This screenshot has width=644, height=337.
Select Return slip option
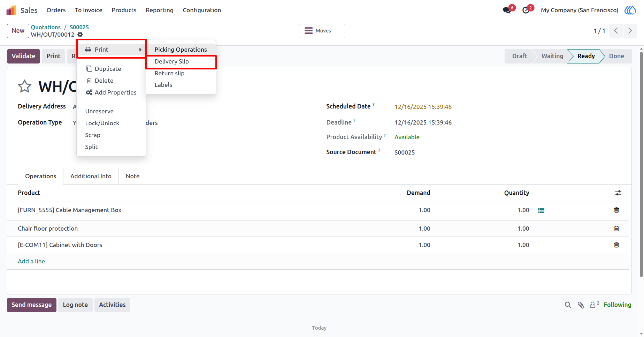click(x=181, y=73)
